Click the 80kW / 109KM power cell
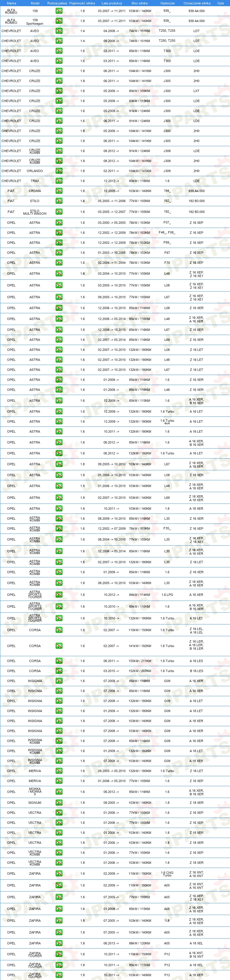 tap(139, 91)
